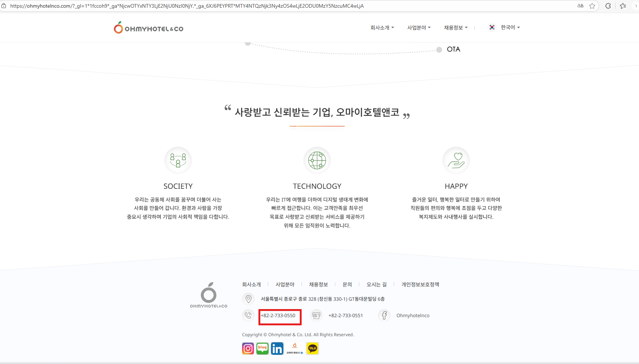639x364 pixels.
Task: Click the SOCIETY people icon
Action: tap(178, 160)
